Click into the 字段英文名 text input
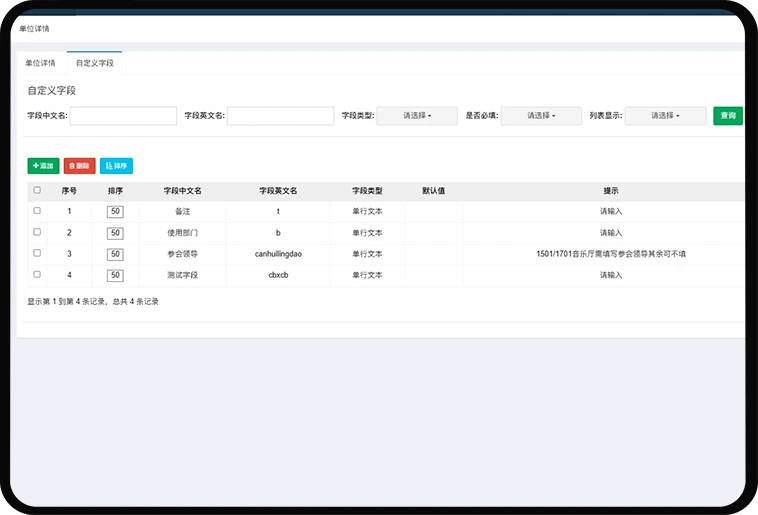The width and height of the screenshot is (758, 515). (280, 116)
